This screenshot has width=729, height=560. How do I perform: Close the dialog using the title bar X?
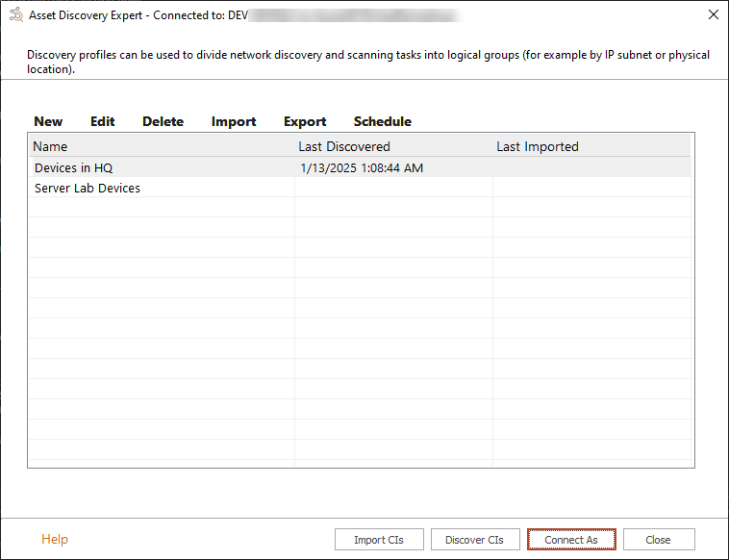[713, 15]
